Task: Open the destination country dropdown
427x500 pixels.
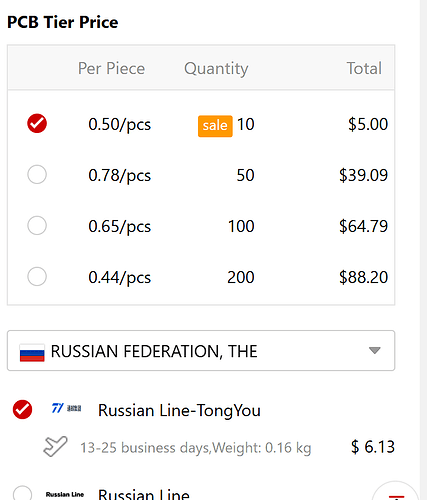Action: coord(201,351)
